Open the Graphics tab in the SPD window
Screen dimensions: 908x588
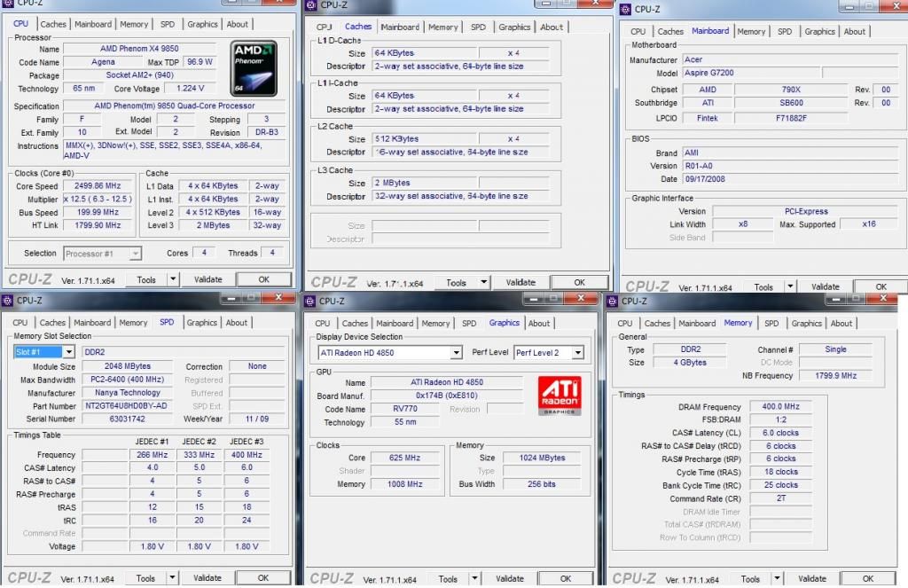pyautogui.click(x=201, y=323)
